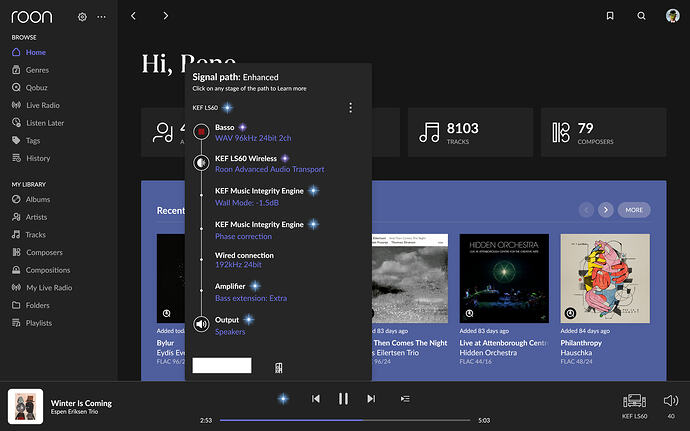Open the Winter Is Coming album art thumbnail
This screenshot has width=690, height=431.
tap(26, 406)
